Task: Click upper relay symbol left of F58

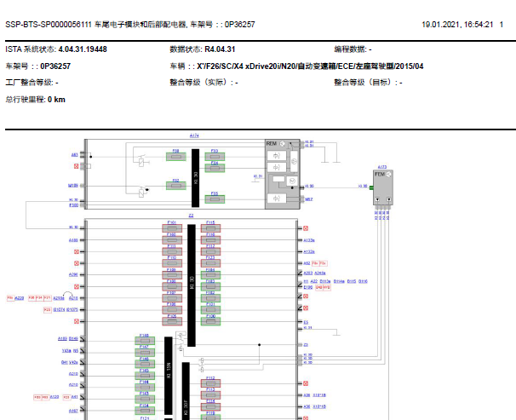Action: [x=142, y=160]
